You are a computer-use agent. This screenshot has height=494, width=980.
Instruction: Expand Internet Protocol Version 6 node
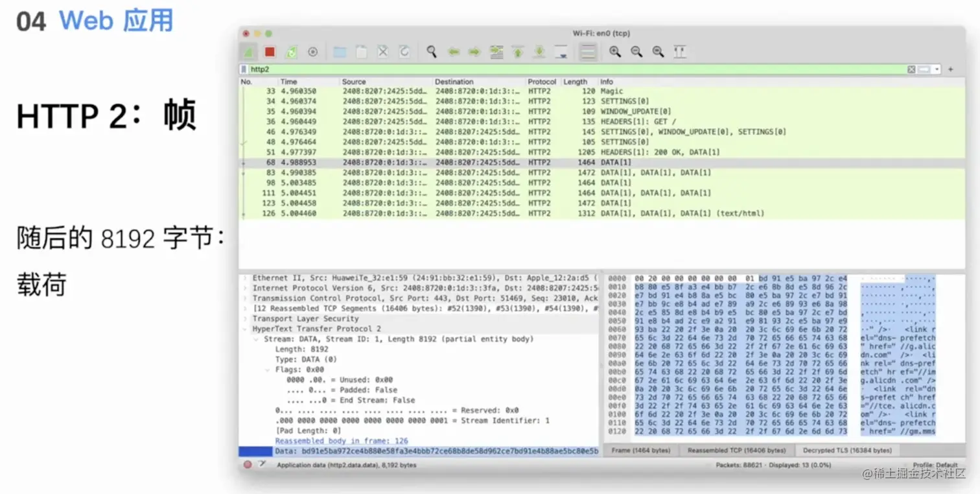[x=245, y=288]
